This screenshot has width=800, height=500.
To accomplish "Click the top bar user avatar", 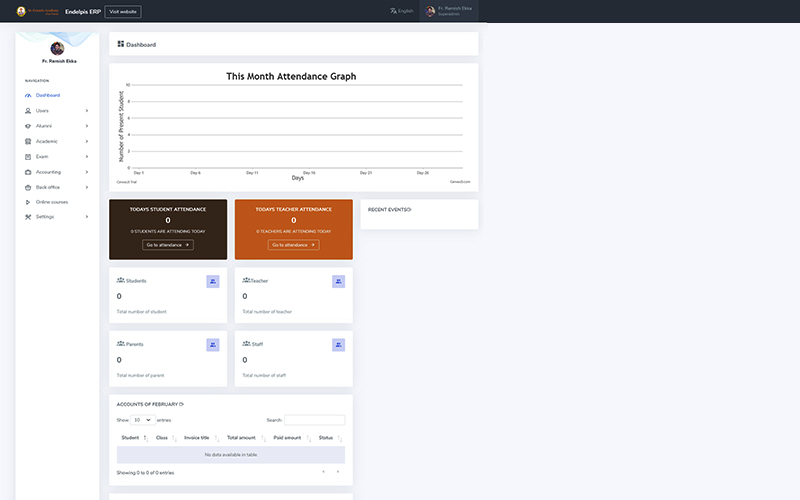I will tap(430, 11).
